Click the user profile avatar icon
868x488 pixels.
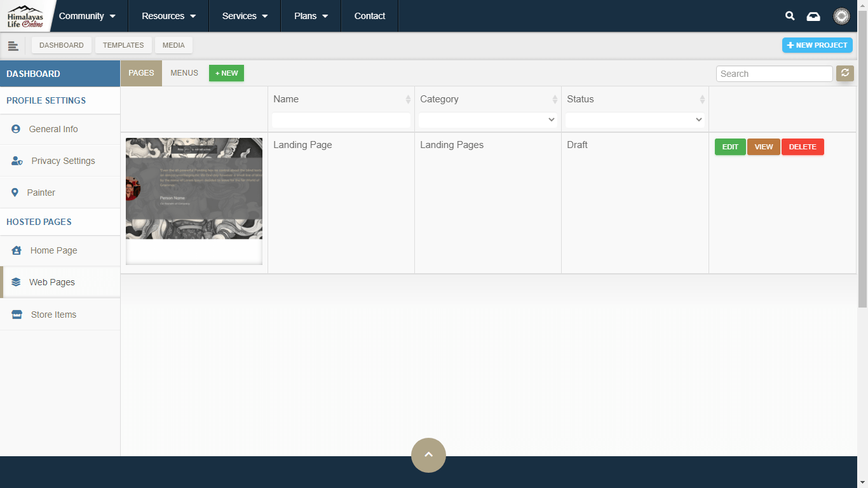[841, 17]
